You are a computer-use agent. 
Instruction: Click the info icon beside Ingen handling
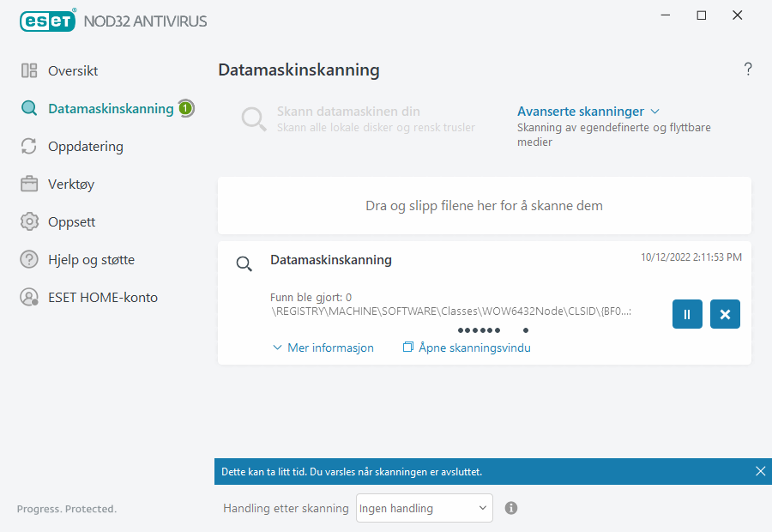[511, 508]
